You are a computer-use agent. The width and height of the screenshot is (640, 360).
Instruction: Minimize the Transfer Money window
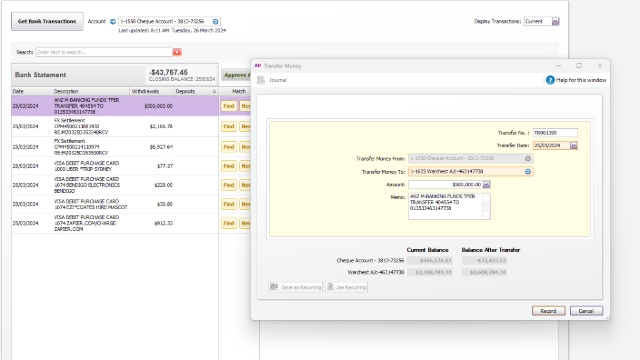558,66
